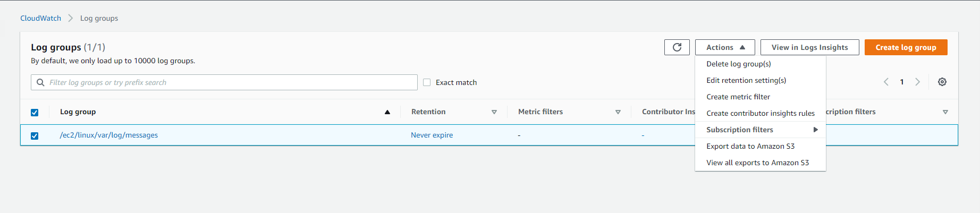Toggle the Exact match checkbox
980x213 pixels.
pyautogui.click(x=427, y=82)
